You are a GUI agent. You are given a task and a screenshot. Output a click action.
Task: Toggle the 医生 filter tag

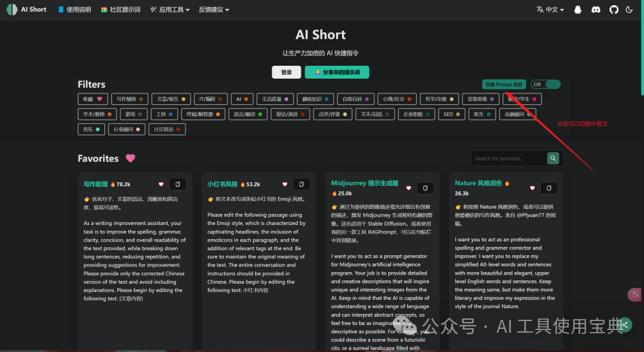482,114
